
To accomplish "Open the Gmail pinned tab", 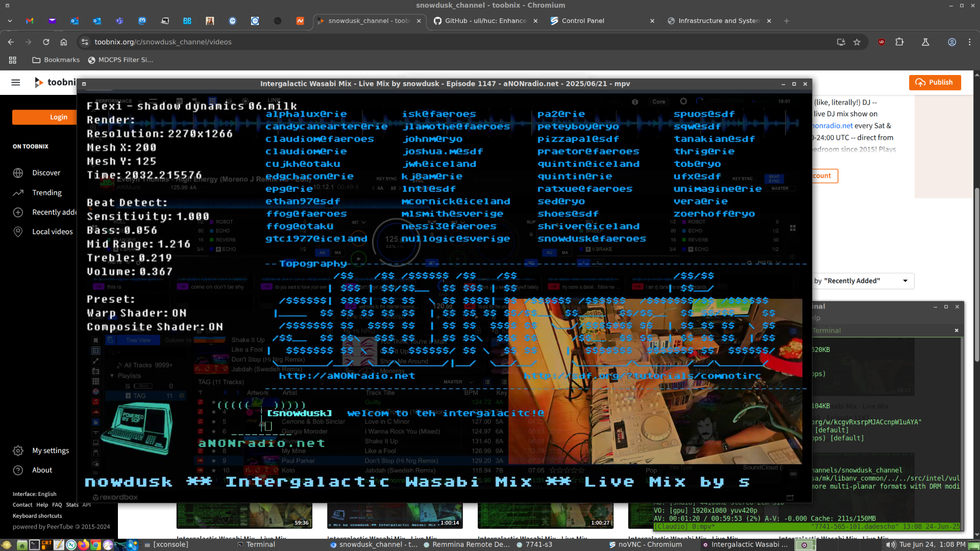I will click(30, 21).
